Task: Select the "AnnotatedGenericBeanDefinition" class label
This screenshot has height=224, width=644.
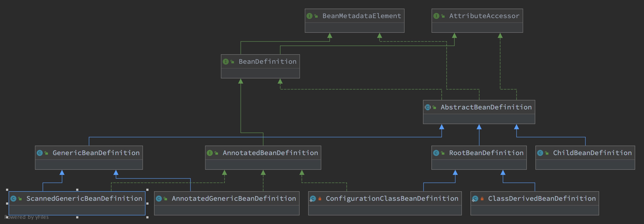Action: [234, 199]
